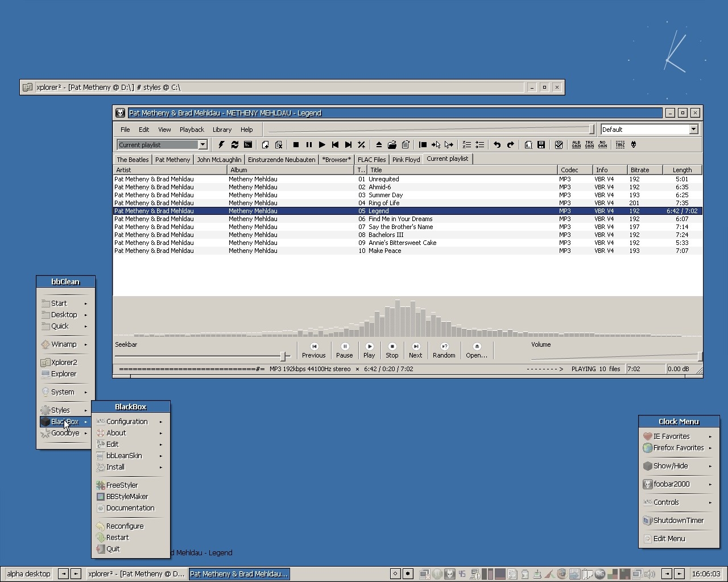
Task: Click the xplorer² task on the taskbar
Action: click(x=136, y=574)
